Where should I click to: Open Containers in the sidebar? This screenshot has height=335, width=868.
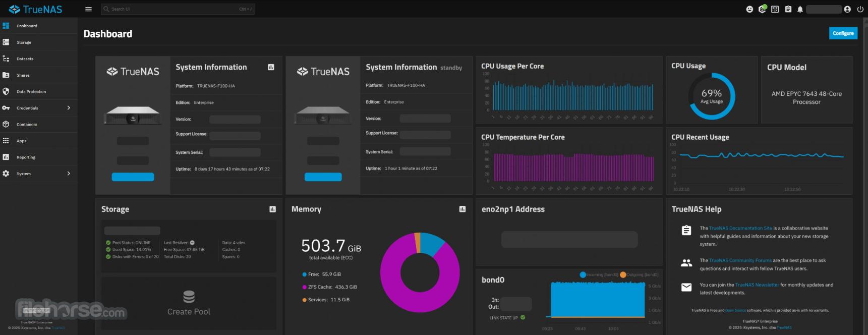click(39, 124)
